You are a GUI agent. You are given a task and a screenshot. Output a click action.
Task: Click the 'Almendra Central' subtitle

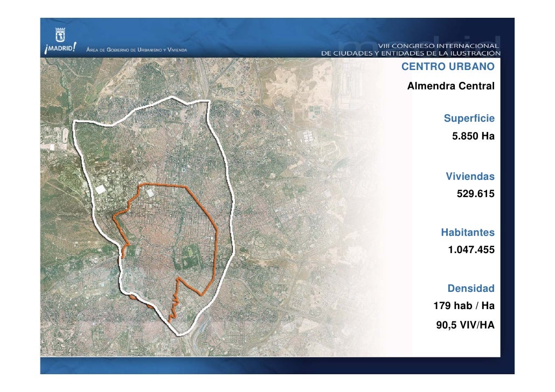tap(450, 86)
